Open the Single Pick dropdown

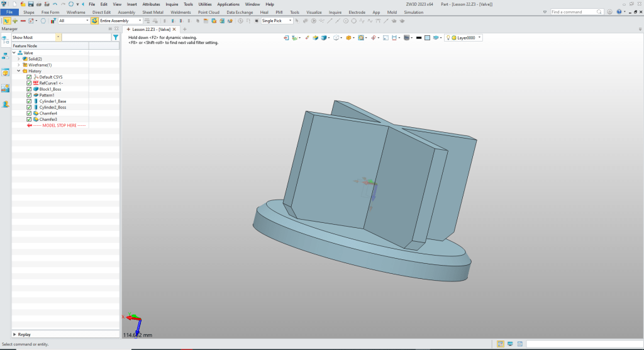pyautogui.click(x=291, y=21)
